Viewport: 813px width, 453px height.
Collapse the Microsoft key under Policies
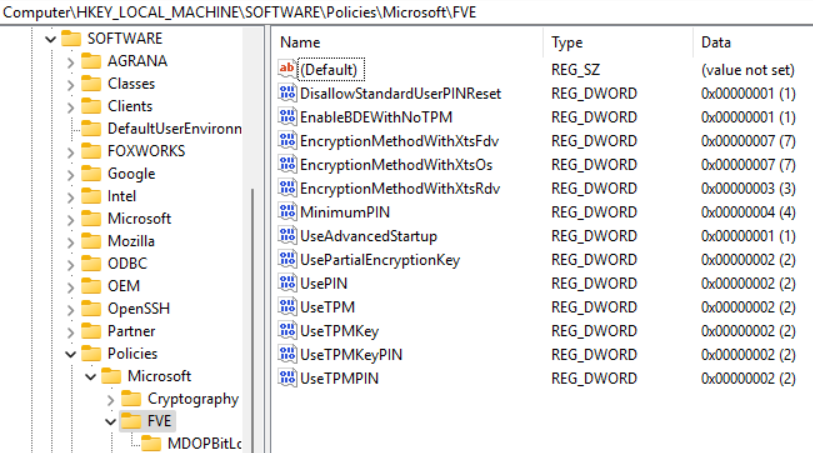tap(91, 377)
